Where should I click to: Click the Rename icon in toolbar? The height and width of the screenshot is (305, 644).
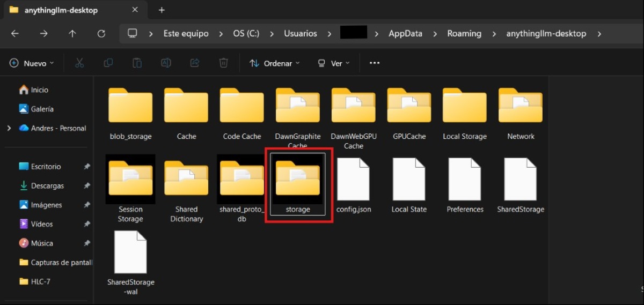[x=166, y=63]
